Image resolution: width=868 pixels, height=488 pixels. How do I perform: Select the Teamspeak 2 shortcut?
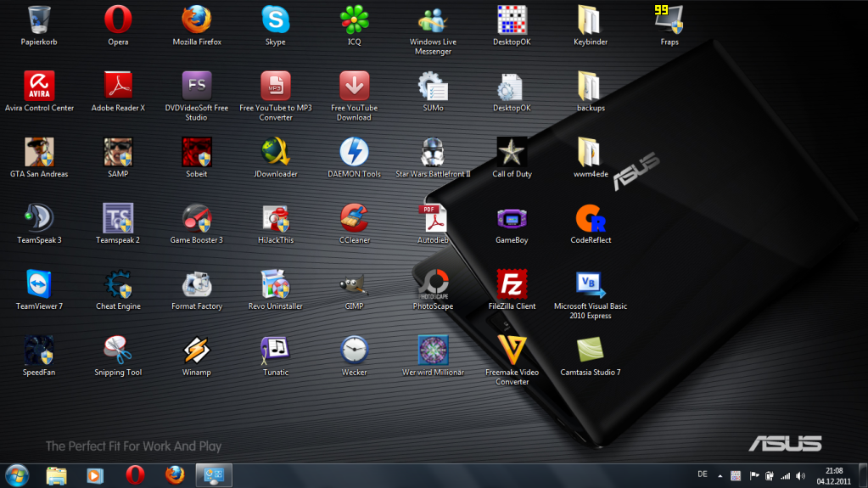point(118,224)
